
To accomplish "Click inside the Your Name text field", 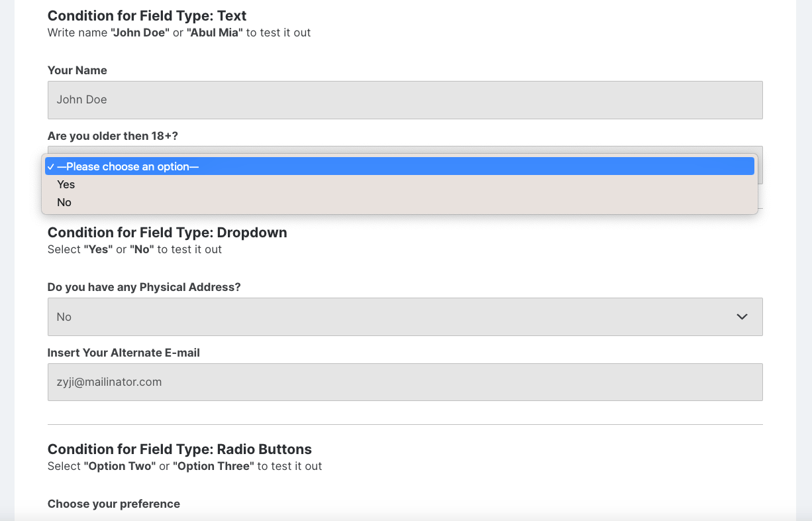I will 404,99.
